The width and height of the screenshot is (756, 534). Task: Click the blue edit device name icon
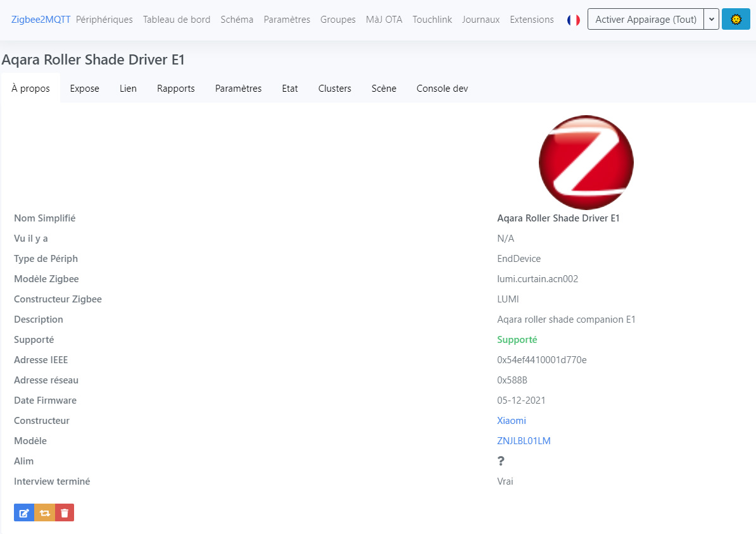(x=24, y=512)
